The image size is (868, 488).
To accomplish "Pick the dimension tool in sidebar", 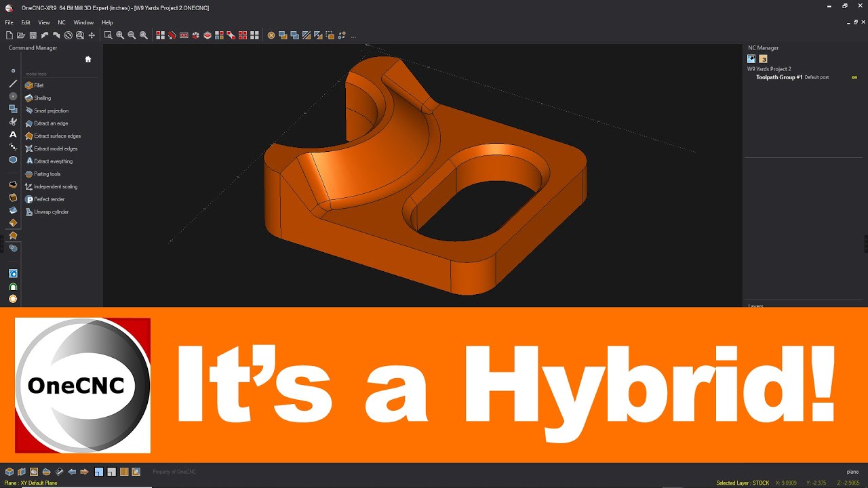I will pos(13,147).
